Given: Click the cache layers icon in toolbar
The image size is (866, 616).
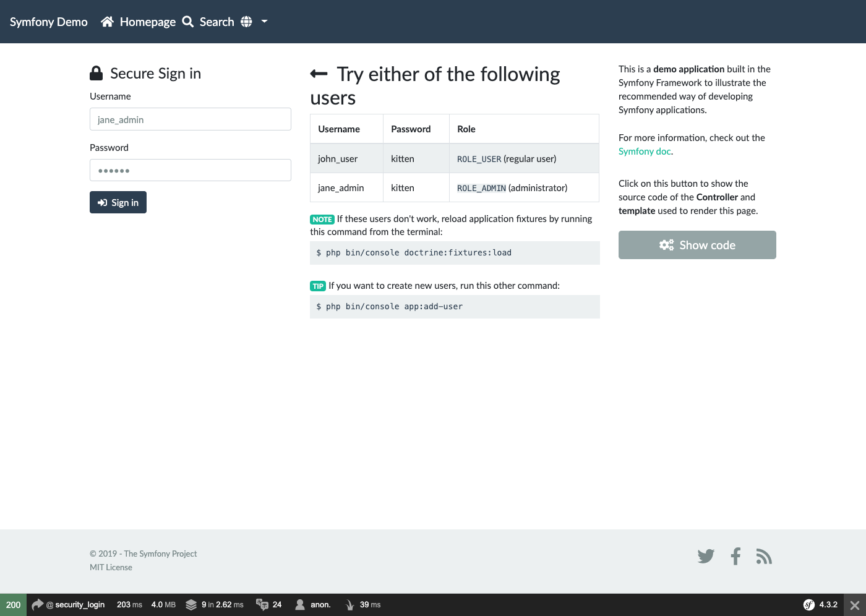Looking at the screenshot, I should click(x=191, y=605).
